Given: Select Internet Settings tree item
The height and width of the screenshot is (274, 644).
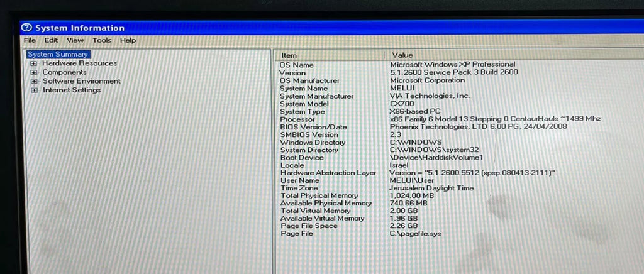Looking at the screenshot, I should (72, 90).
